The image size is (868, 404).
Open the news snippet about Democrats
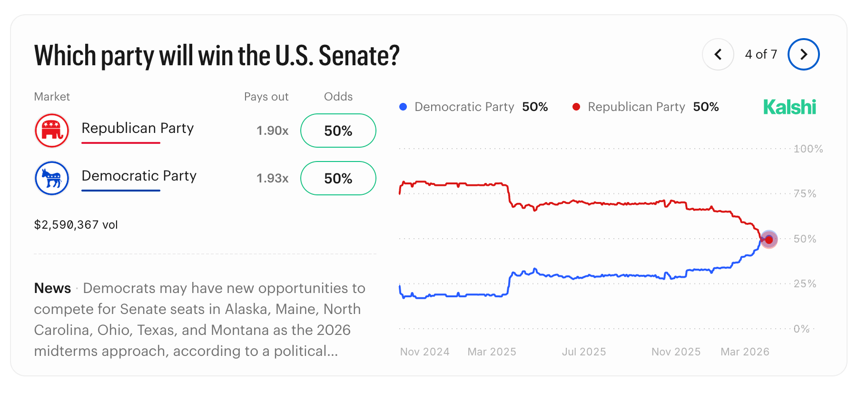point(200,319)
